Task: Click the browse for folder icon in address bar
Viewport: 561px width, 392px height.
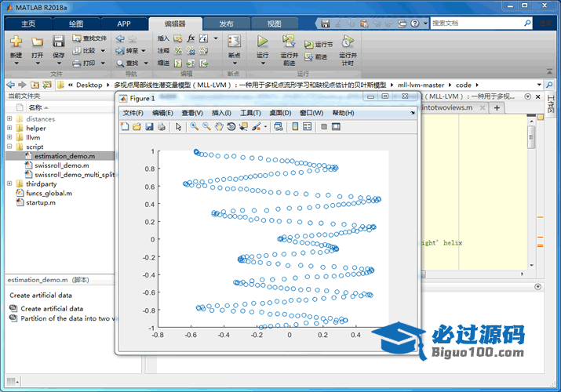Action: (x=47, y=85)
